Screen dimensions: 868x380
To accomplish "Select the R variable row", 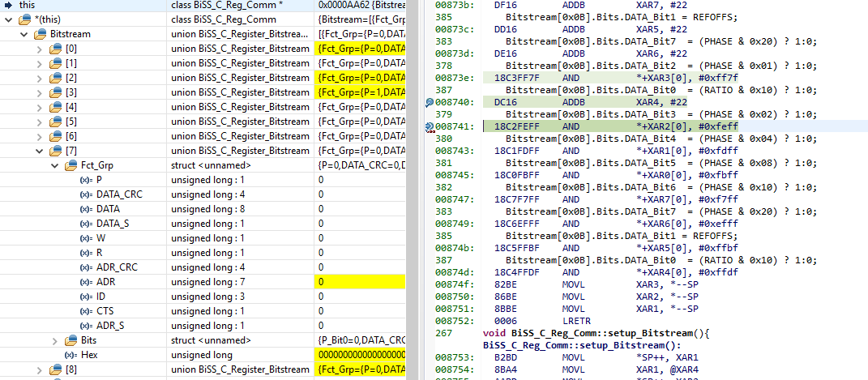I will point(203,253).
